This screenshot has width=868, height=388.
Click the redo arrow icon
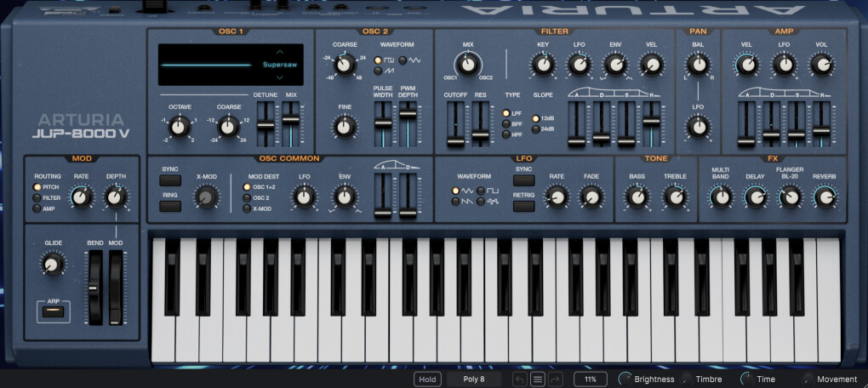[x=555, y=379]
